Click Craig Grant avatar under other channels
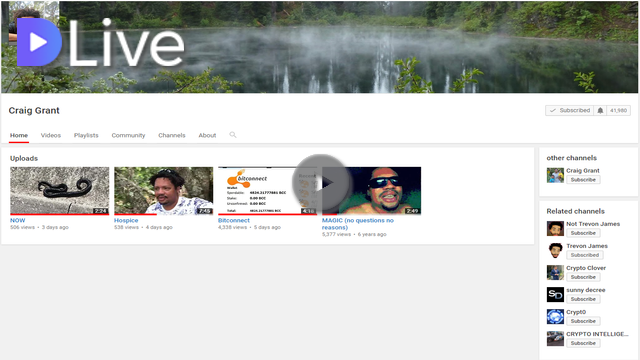The width and height of the screenshot is (640, 360). click(x=555, y=175)
